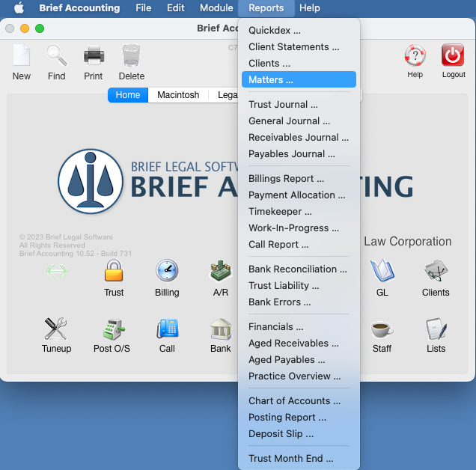476x470 pixels.
Task: Switch to the Macintosh tab
Action: click(x=178, y=95)
